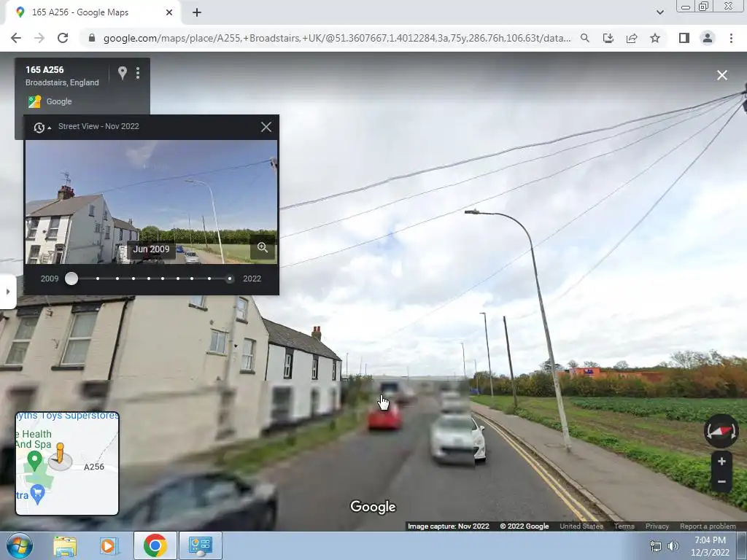This screenshot has width=747, height=560.
Task: Open the Chrome profile avatar
Action: pos(708,38)
